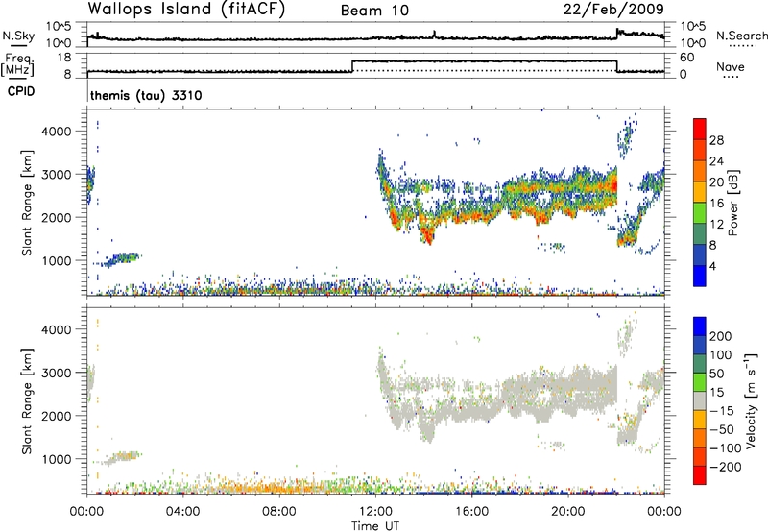Click the 'Nave' legend label
Screen dimensions: 768x532
(x=731, y=67)
